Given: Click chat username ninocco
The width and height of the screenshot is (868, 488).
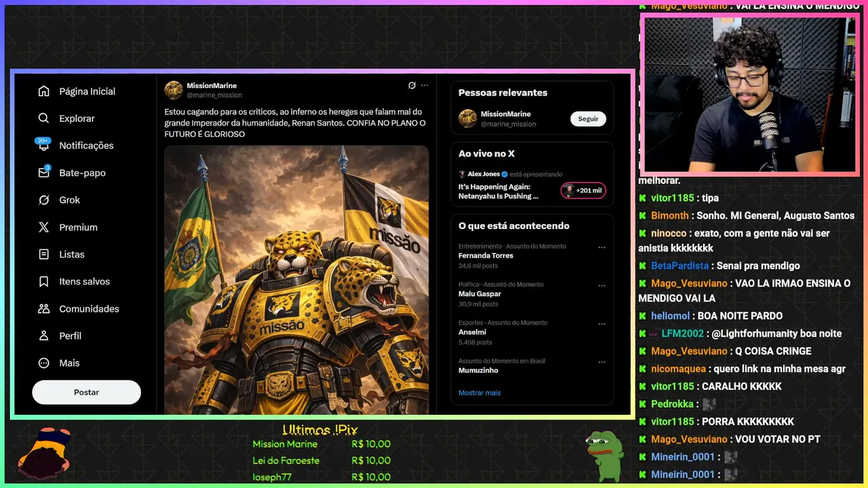Looking at the screenshot, I should (669, 233).
